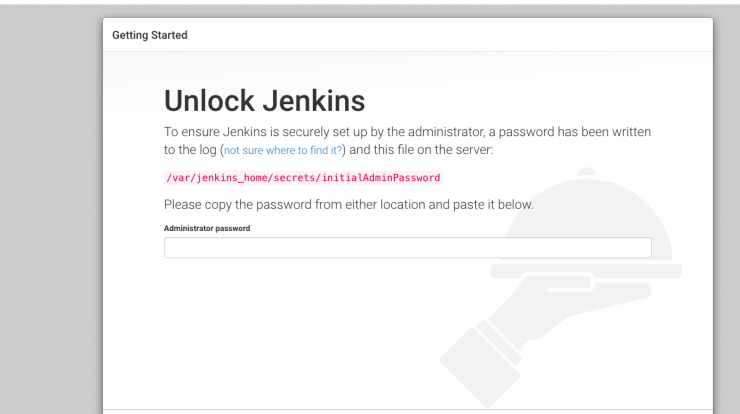This screenshot has height=414, width=740.
Task: Click blank white area under the password field
Action: (x=302, y=330)
